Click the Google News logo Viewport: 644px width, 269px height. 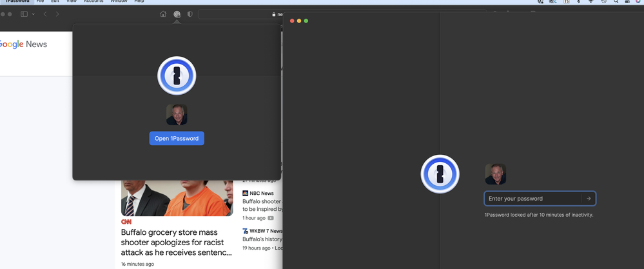point(23,45)
